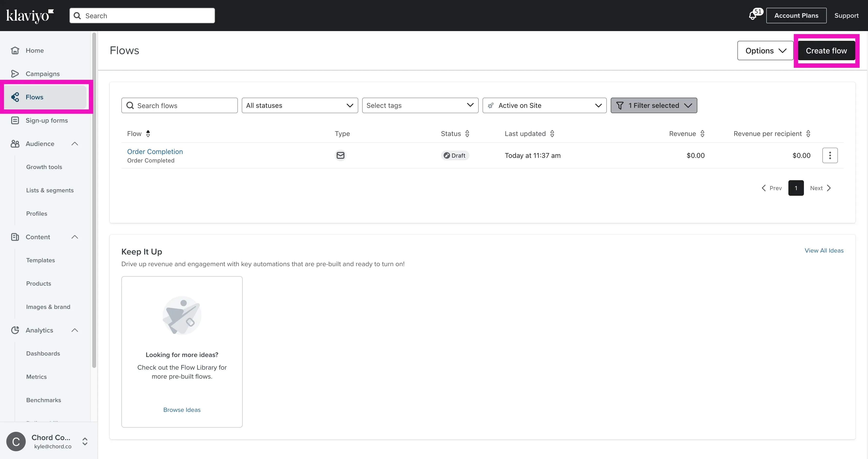Screen dimensions: 868x459
Task: Click the Home house icon
Action: coord(15,50)
